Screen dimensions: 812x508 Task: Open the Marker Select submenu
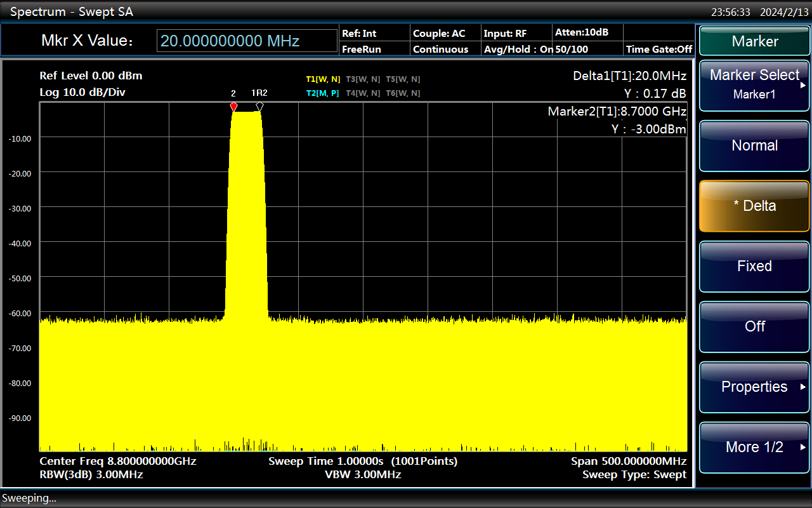(754, 85)
